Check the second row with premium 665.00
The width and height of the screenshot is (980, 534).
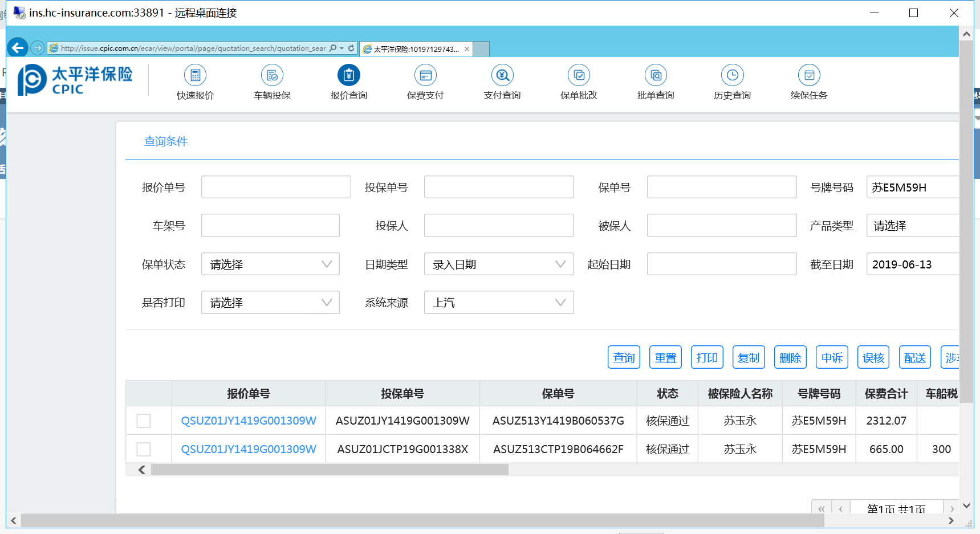(144, 449)
